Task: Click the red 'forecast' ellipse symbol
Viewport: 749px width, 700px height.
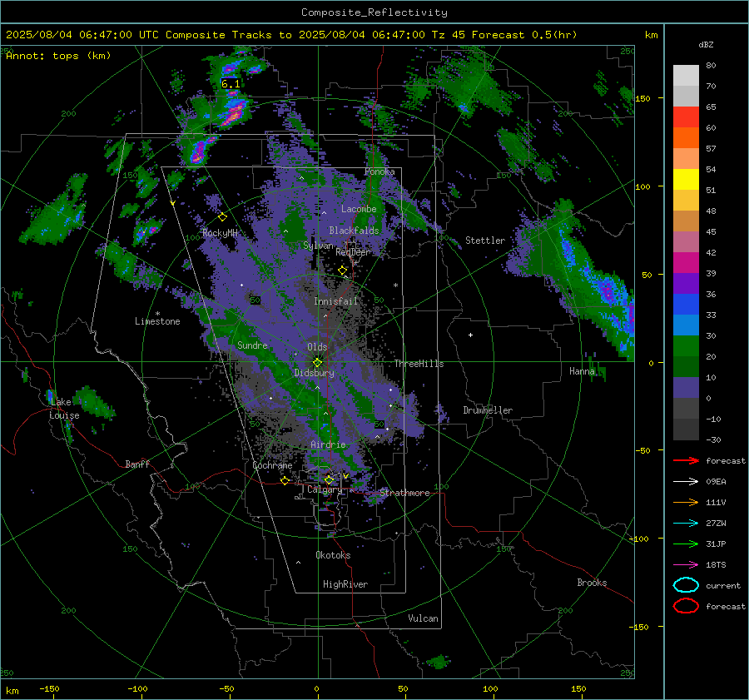Action: tap(686, 606)
